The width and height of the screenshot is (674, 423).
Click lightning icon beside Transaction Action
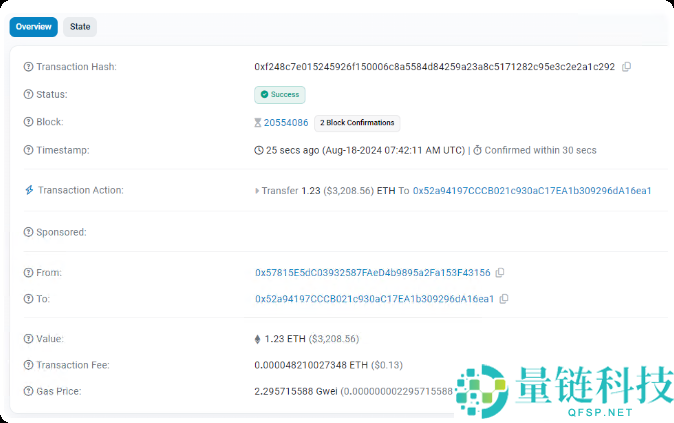(29, 190)
